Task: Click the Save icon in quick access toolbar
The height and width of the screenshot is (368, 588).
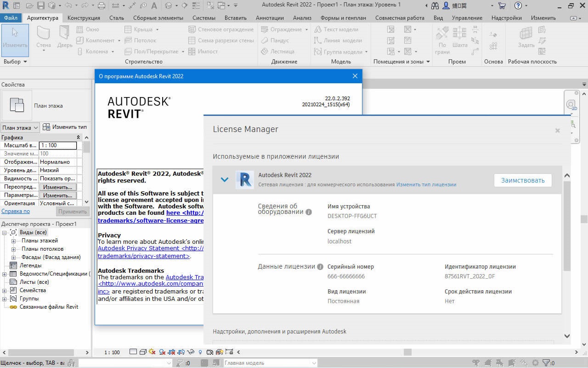Action: coord(40,6)
